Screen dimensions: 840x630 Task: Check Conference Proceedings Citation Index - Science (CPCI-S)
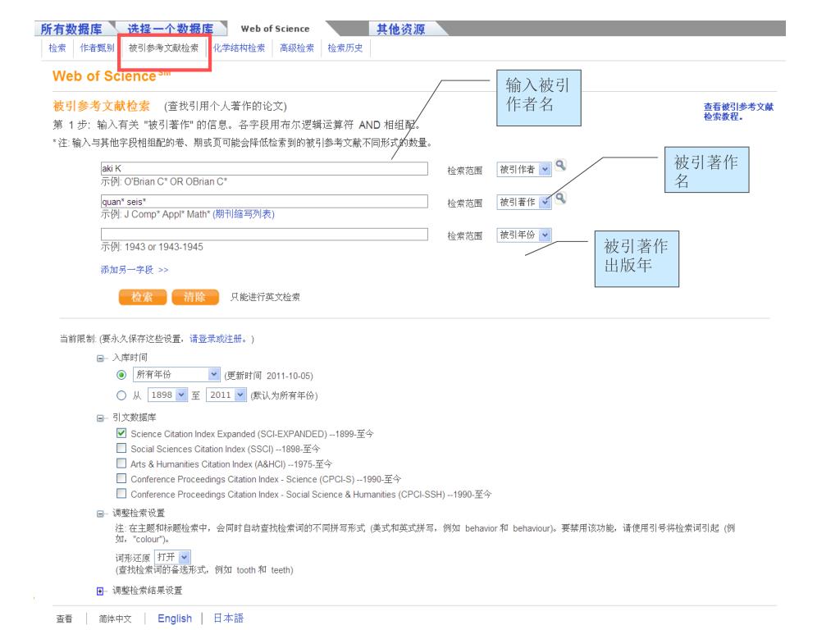121,478
